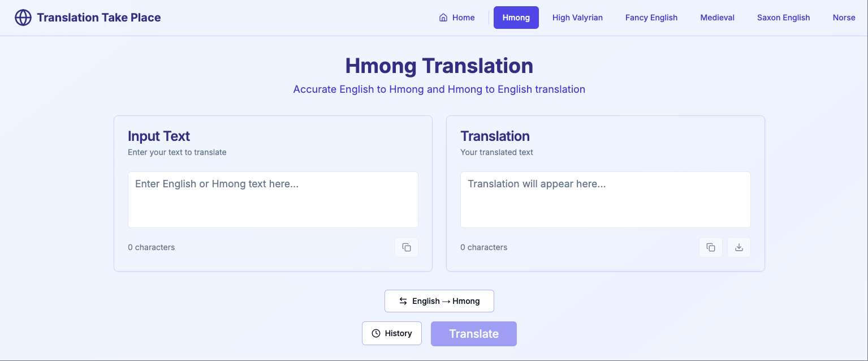Select the Norse translator link

pyautogui.click(x=844, y=18)
